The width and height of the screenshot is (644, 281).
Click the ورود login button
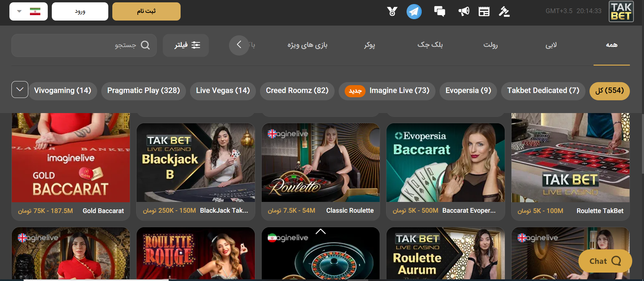coord(80,11)
